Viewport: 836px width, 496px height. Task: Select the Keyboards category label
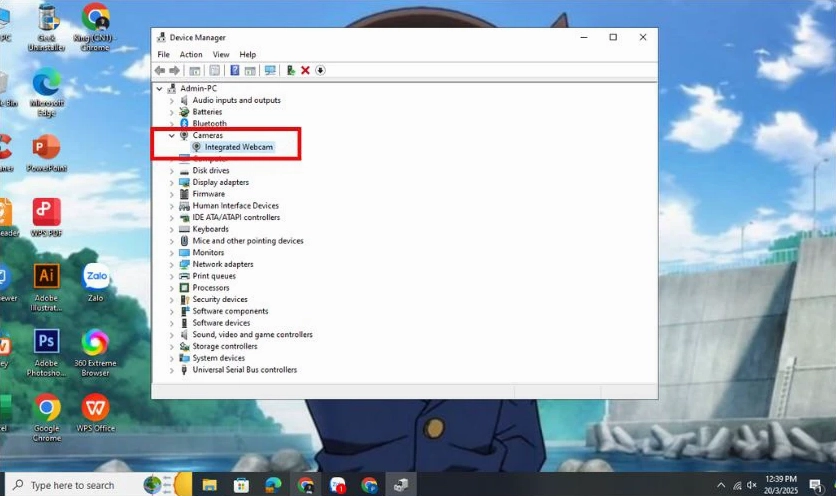pos(210,229)
